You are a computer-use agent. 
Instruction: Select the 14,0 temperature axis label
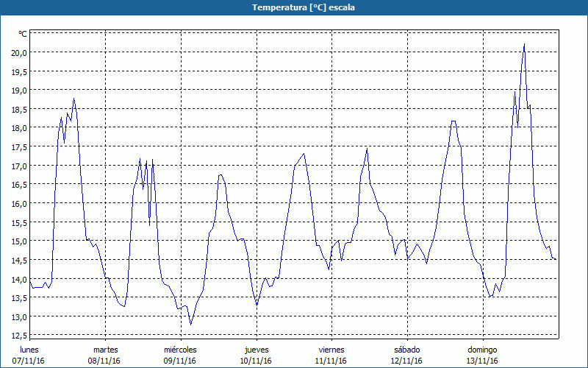(x=18, y=279)
